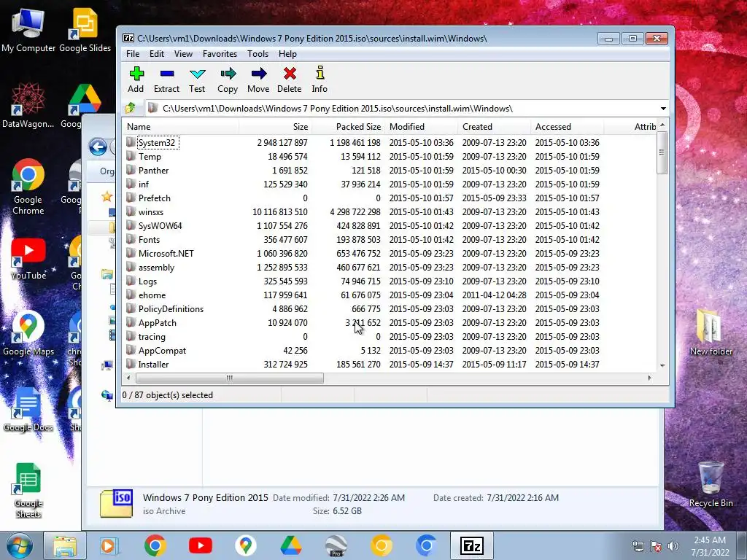
Task: Select the winsxs folder icon
Action: (131, 211)
